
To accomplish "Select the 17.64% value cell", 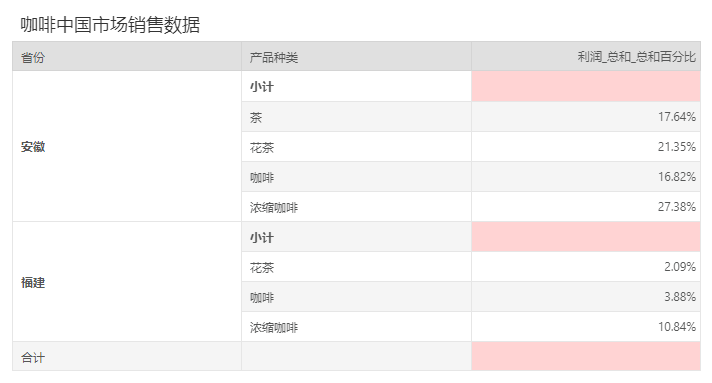I will click(x=586, y=117).
